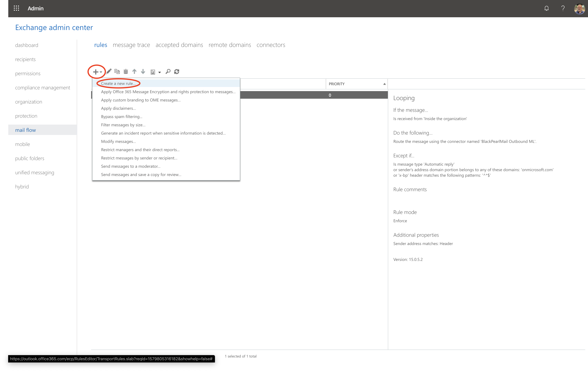Select Bypass spam filtering menu option
The height and width of the screenshot is (372, 588).
122,116
